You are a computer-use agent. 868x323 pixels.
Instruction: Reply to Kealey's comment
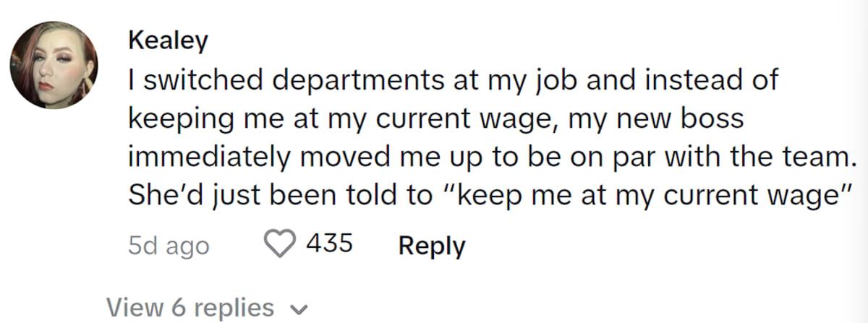click(x=432, y=246)
